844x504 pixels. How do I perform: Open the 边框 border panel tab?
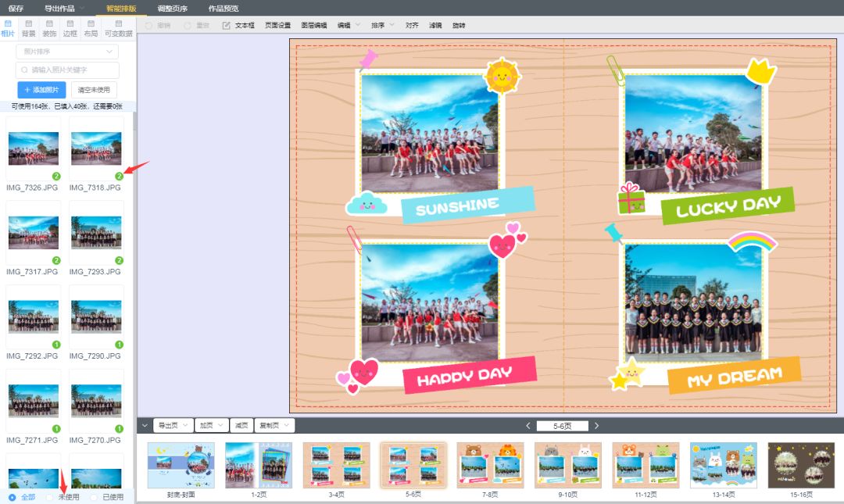point(70,29)
